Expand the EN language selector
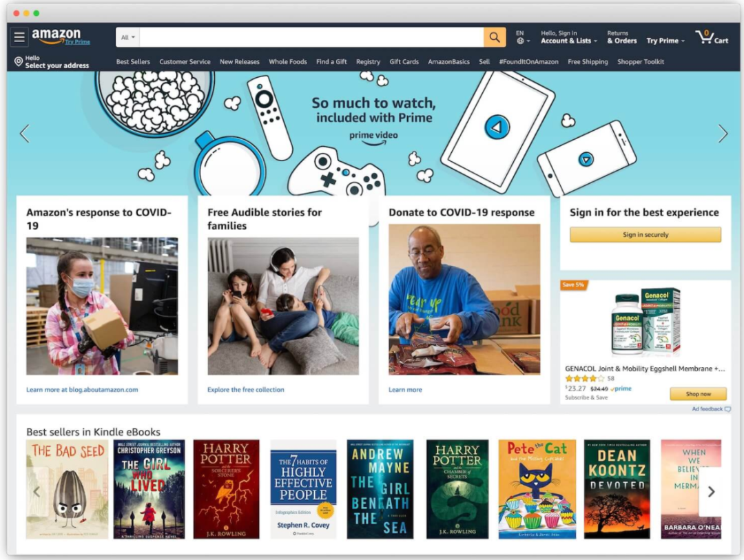The height and width of the screenshot is (560, 744). click(523, 37)
